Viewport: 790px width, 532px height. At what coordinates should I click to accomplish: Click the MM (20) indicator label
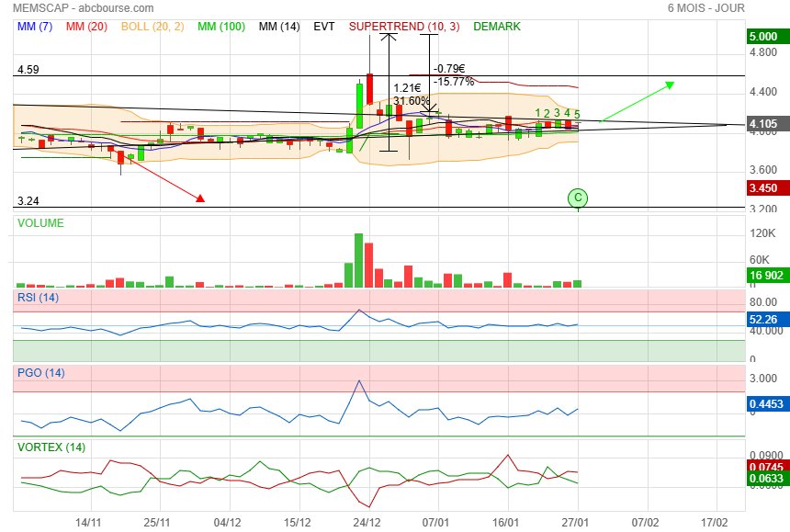click(86, 27)
